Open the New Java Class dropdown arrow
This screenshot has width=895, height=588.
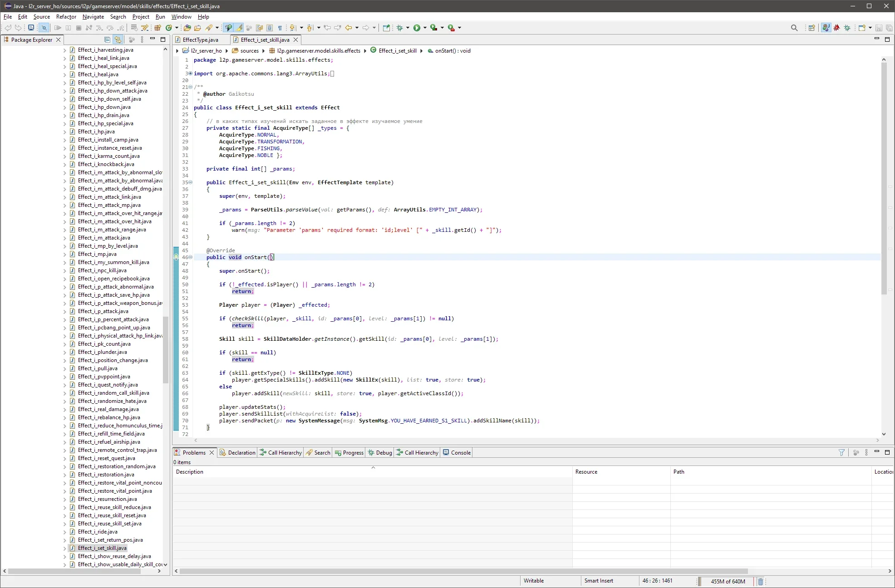coord(177,28)
